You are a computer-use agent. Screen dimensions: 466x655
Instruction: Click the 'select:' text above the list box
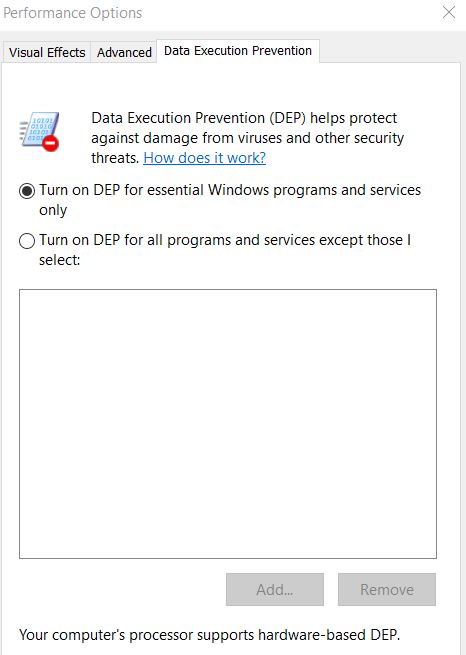click(x=59, y=260)
